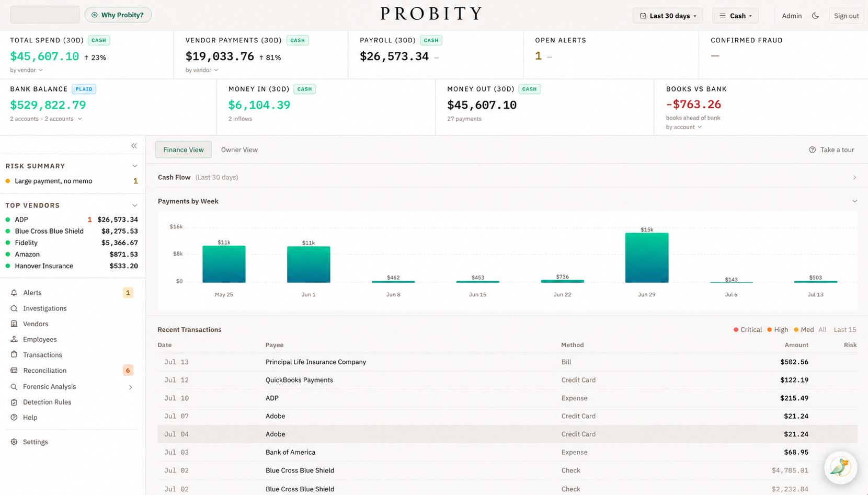
Task: Click the Reconciliation count badge 6
Action: 128,371
